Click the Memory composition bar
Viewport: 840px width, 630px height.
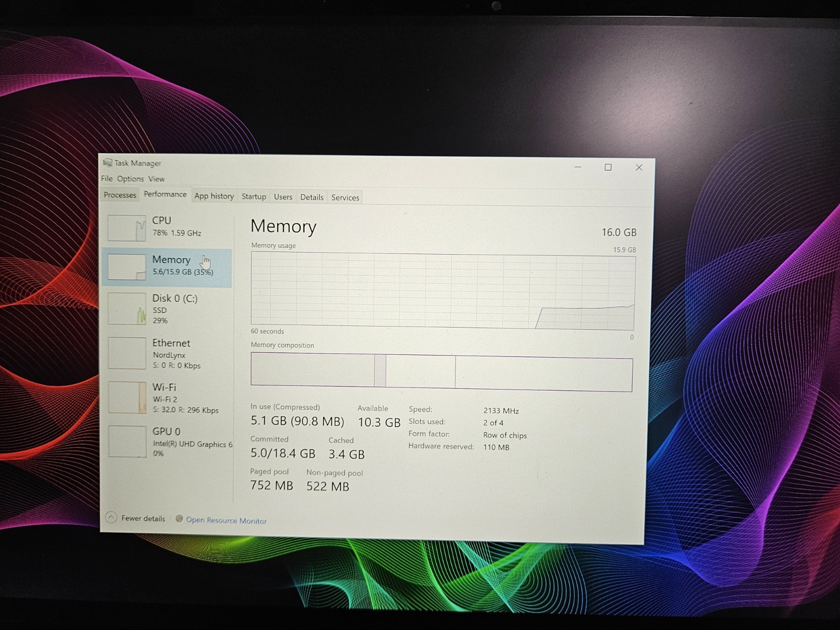point(442,372)
